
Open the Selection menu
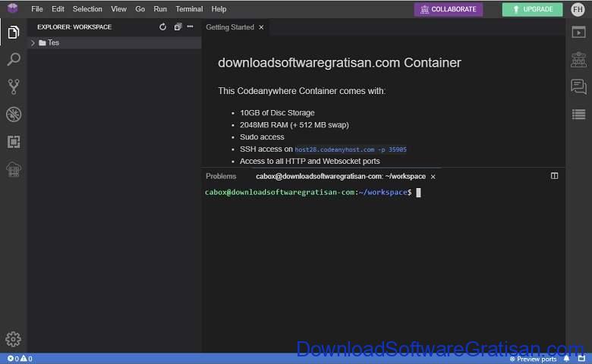tap(87, 9)
